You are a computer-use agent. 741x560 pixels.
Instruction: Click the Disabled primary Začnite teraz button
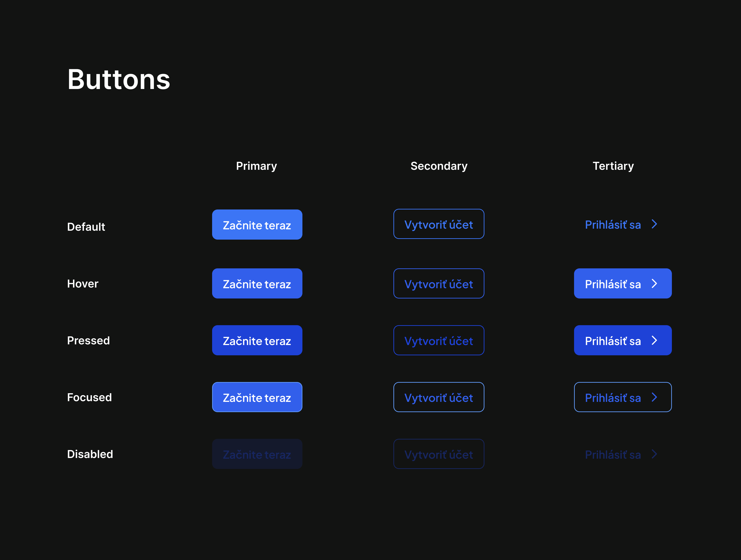click(257, 454)
